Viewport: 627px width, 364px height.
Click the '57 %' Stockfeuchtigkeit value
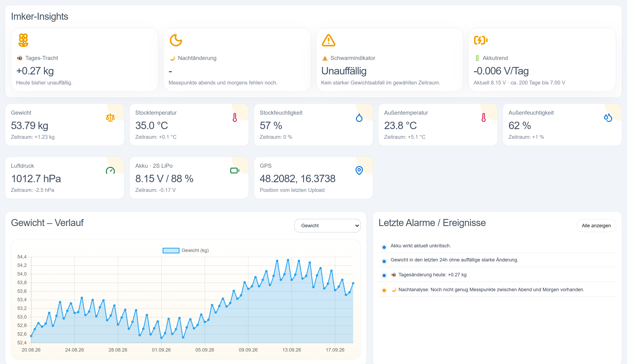click(271, 125)
